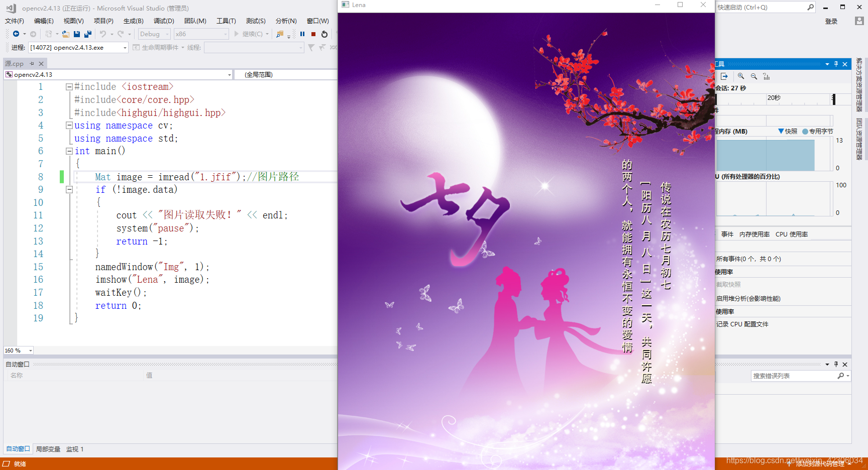Click the quick launch search magnifier
The height and width of the screenshot is (470, 868).
click(810, 7)
